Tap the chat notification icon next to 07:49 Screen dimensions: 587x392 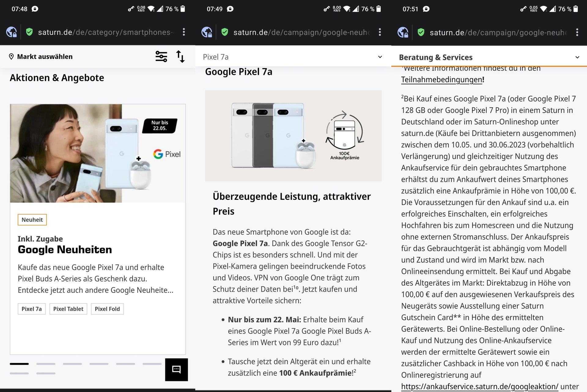(x=230, y=9)
